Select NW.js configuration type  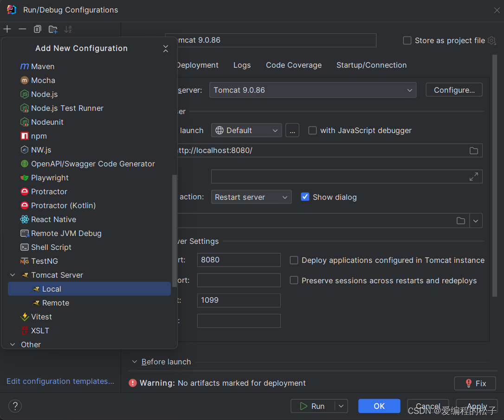click(90, 150)
